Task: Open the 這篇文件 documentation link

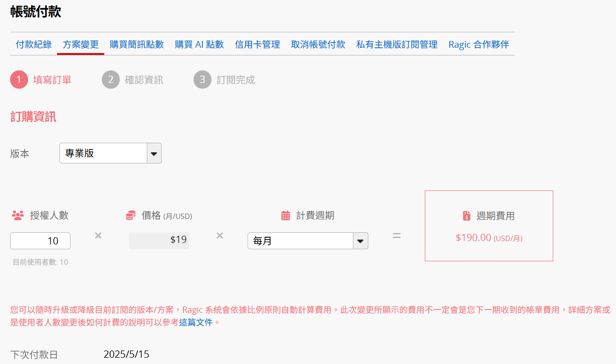Action: (196, 322)
